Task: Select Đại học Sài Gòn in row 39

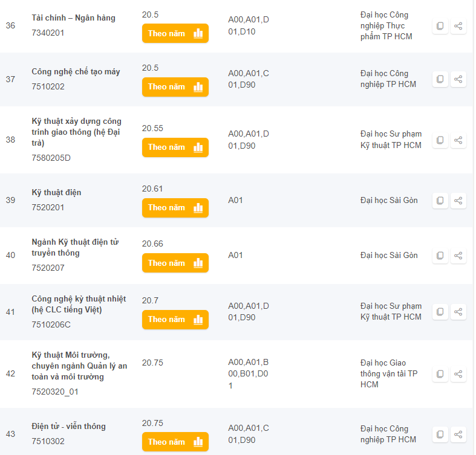Action: coord(389,201)
